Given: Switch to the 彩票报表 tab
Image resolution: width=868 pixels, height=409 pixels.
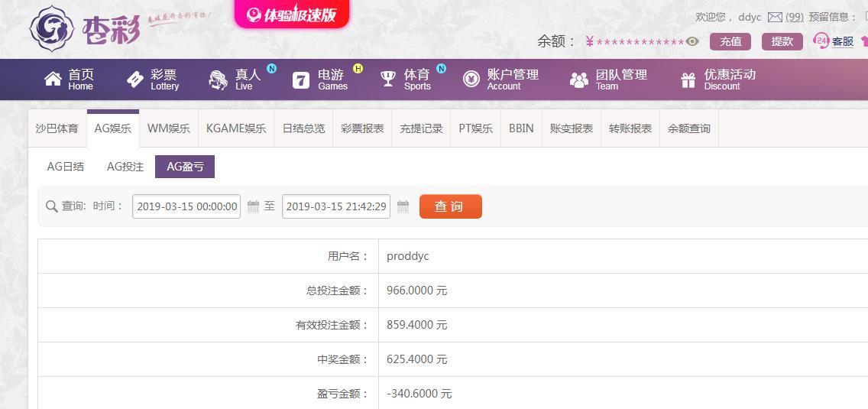Looking at the screenshot, I should tap(362, 128).
